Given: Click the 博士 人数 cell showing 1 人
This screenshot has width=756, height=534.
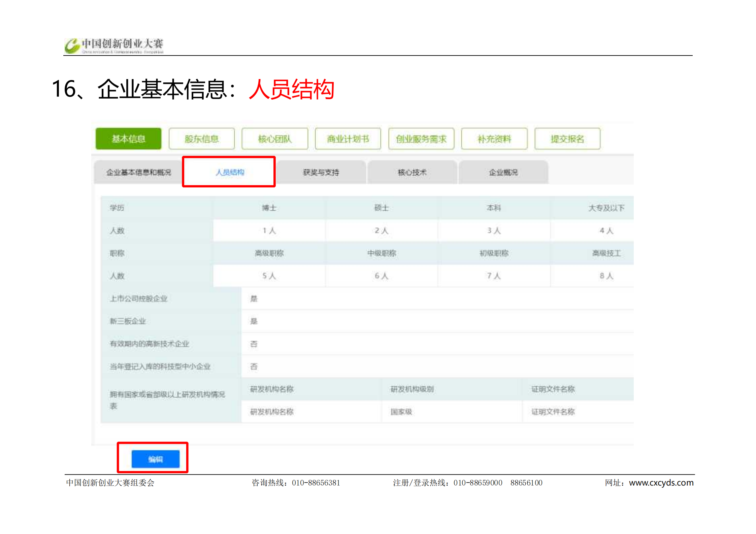Looking at the screenshot, I should point(269,230).
